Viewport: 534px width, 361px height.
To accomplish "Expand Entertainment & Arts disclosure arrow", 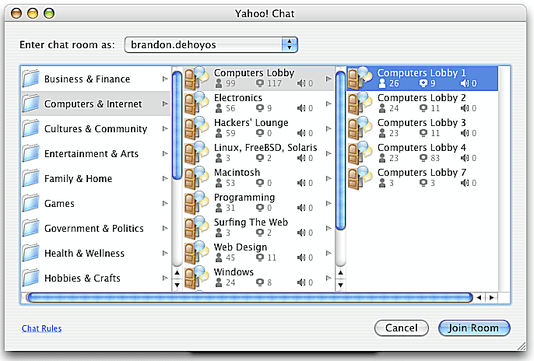I will coord(165,153).
